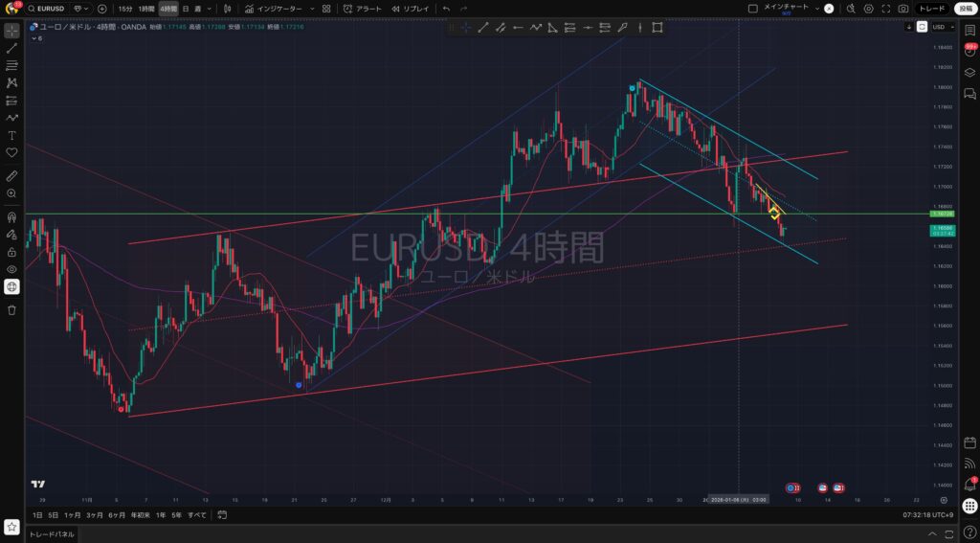Viewport: 980px width, 543px height.
Task: Toggle hide all drawings eye icon
Action: pyautogui.click(x=11, y=270)
